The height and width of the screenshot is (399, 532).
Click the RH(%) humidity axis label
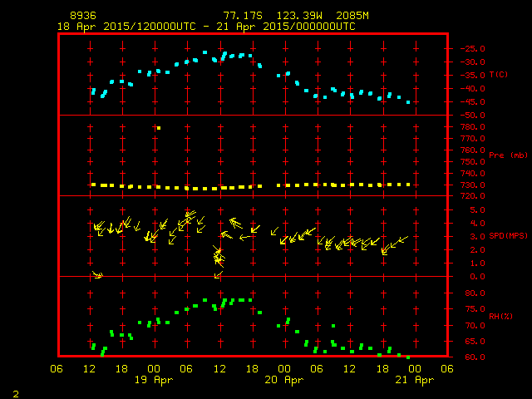pyautogui.click(x=500, y=316)
